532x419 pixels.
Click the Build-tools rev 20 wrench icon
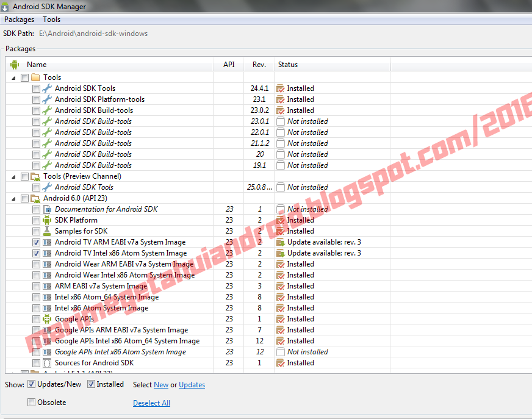[47, 154]
